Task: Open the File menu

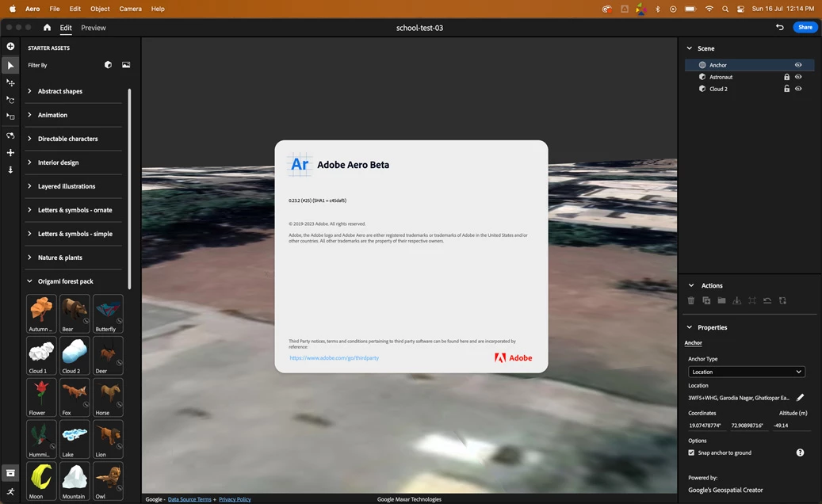Action: 55,9
